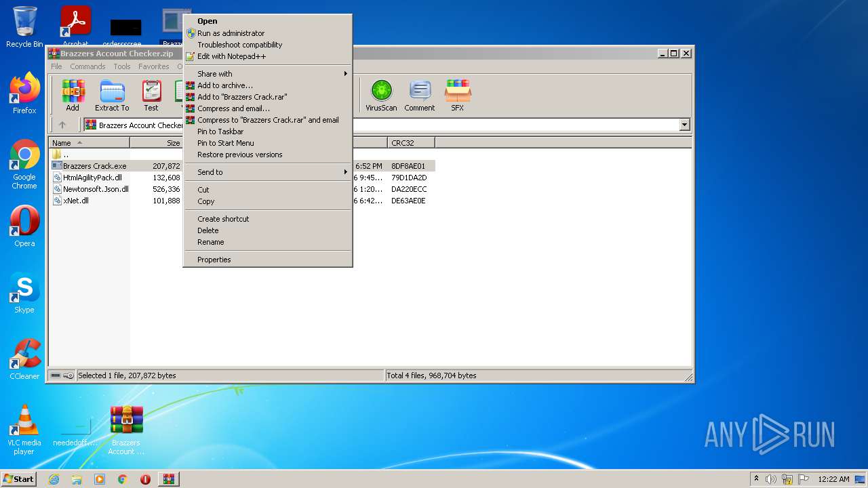Click the Add toolbar icon in WinRAR

[73, 96]
